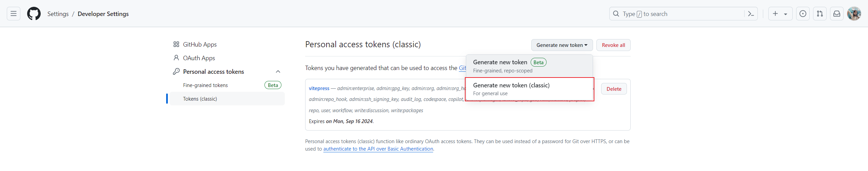
Task: Open the hamburger navigation menu
Action: (x=14, y=14)
